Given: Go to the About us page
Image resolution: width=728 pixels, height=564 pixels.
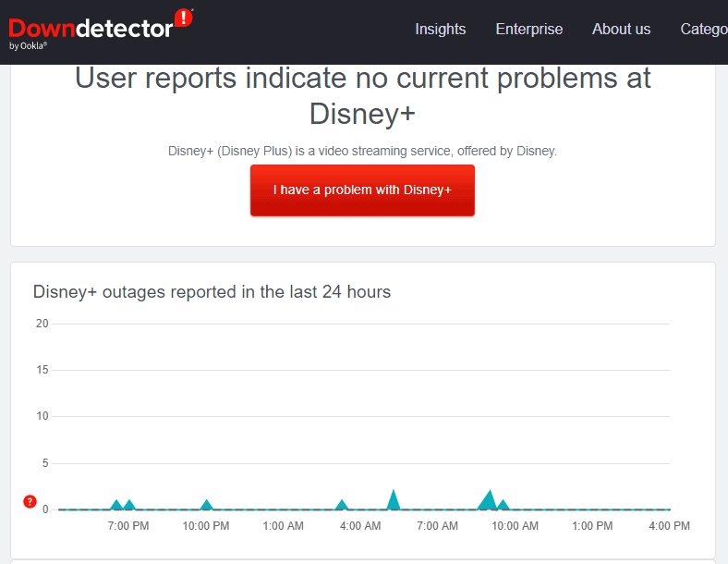Looking at the screenshot, I should point(621,30).
